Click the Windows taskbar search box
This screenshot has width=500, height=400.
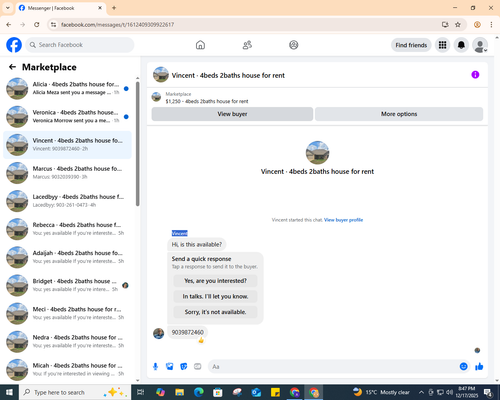(x=75, y=392)
